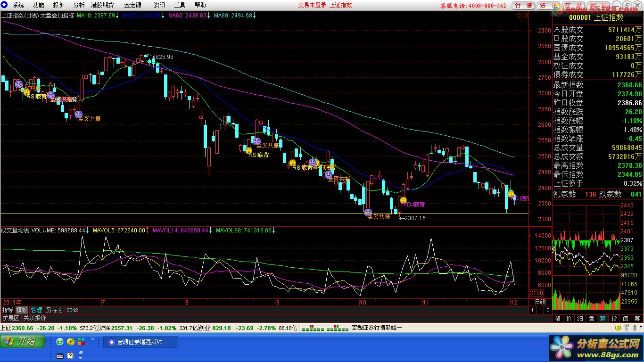Open the 功能 menu
The height and width of the screenshot is (362, 644).
tap(39, 5)
